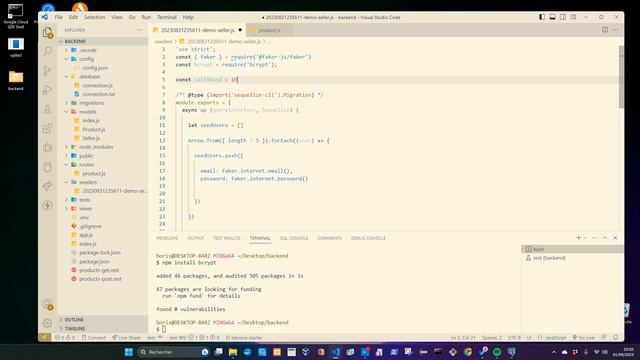The height and width of the screenshot is (360, 640).
Task: Expand the tests folder
Action: click(x=66, y=200)
